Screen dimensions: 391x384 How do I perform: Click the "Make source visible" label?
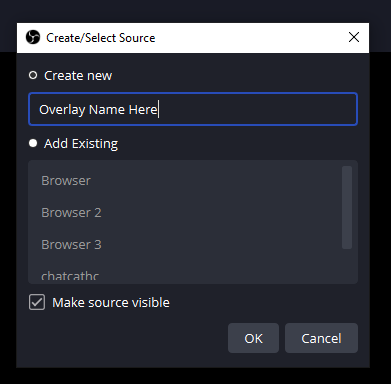pyautogui.click(x=111, y=303)
